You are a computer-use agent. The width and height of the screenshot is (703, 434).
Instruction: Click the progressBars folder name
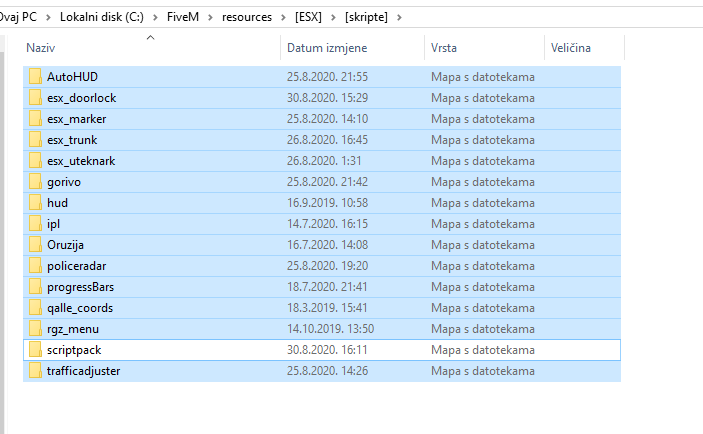pyautogui.click(x=81, y=287)
